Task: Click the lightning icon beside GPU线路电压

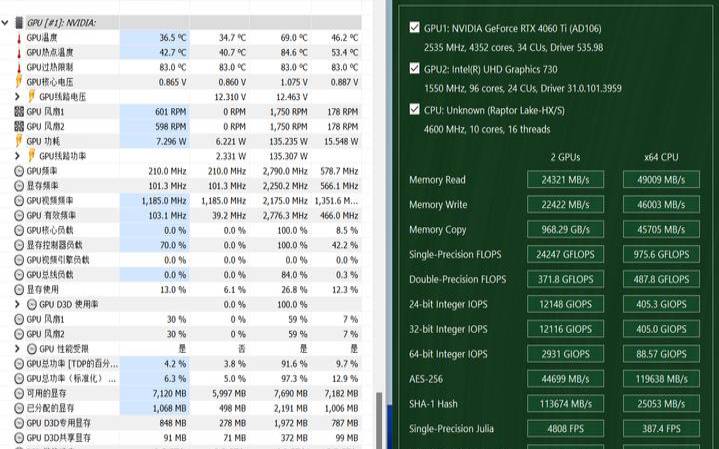Action: pos(31,97)
